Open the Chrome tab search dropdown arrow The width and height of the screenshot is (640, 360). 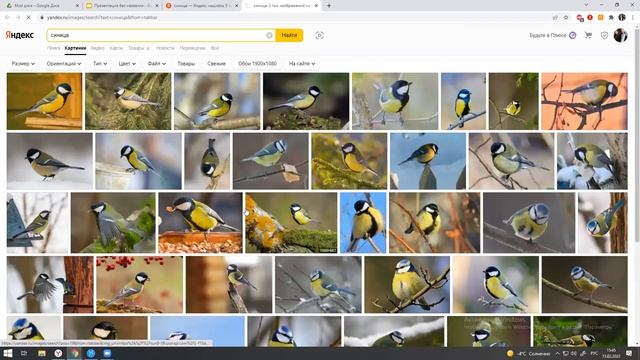coord(587,5)
